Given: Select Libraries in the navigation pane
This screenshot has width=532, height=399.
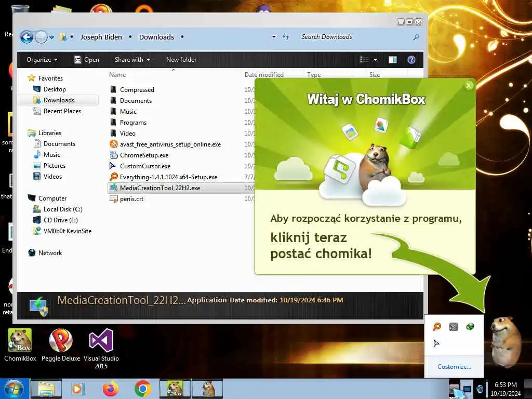Looking at the screenshot, I should click(x=45, y=133).
